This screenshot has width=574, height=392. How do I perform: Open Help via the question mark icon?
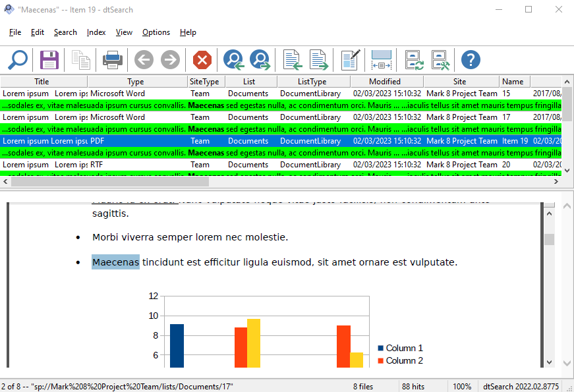(x=471, y=60)
